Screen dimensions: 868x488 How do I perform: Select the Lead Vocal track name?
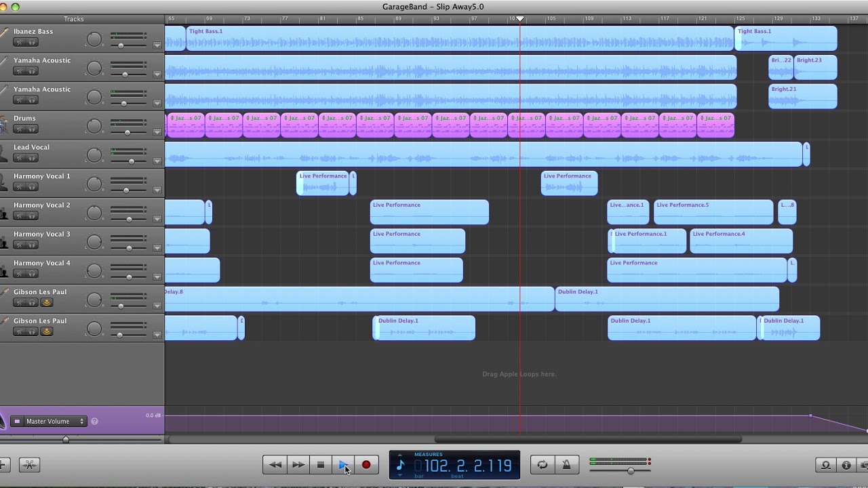[x=31, y=147]
